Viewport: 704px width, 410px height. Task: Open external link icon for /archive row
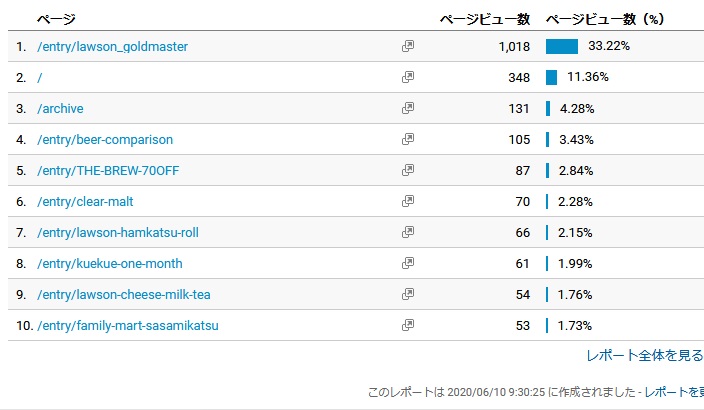click(408, 108)
